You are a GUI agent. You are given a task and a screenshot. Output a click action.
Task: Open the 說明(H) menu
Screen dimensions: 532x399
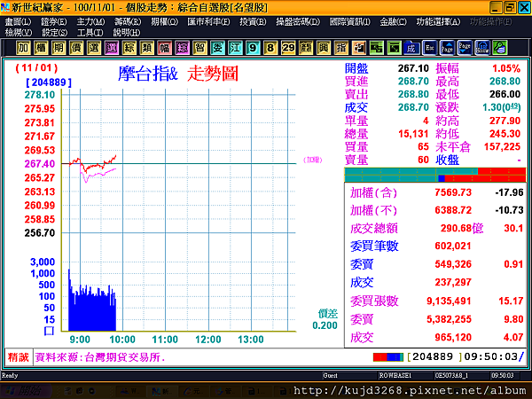pyautogui.click(x=127, y=33)
